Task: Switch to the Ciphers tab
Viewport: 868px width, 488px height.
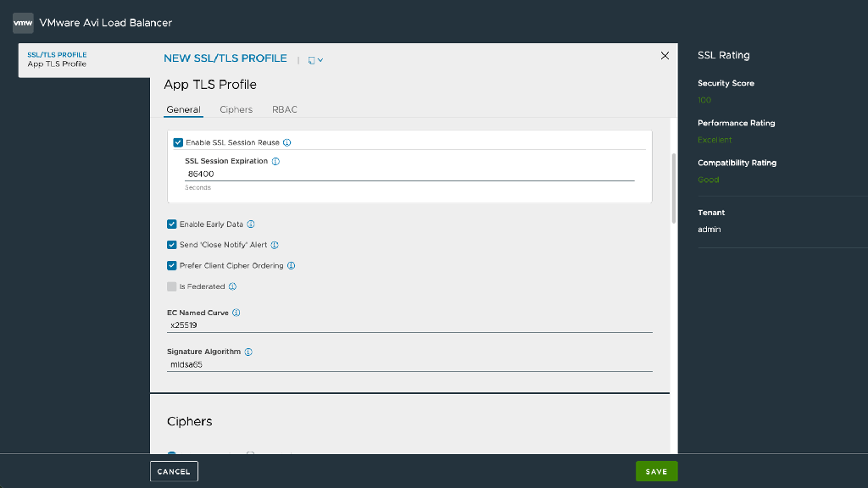Action: (x=236, y=110)
